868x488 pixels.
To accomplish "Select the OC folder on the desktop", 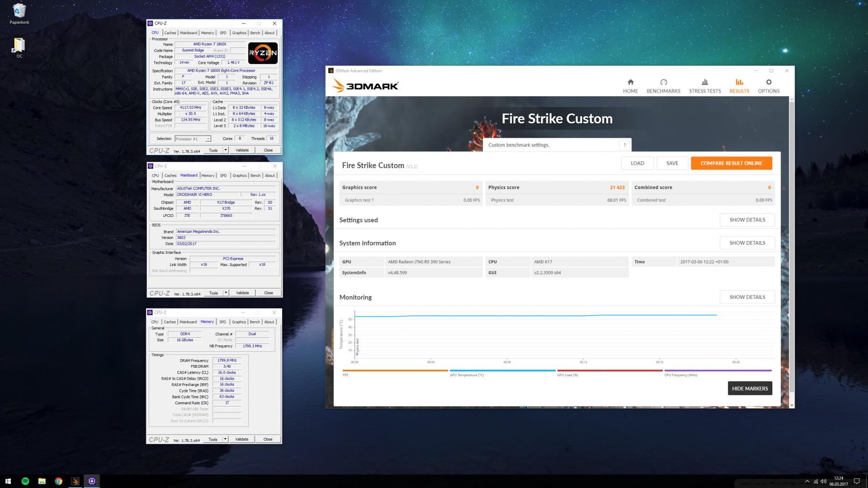I will point(19,48).
